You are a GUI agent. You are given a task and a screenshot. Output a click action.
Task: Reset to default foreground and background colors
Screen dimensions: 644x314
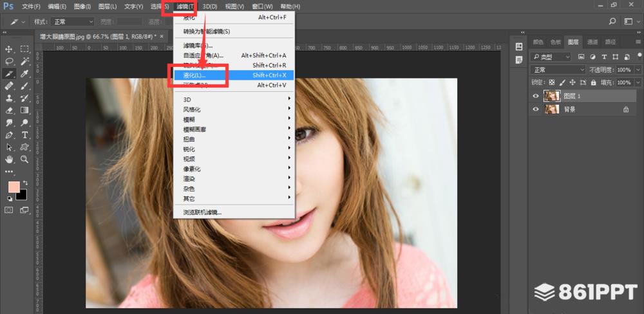pos(9,199)
